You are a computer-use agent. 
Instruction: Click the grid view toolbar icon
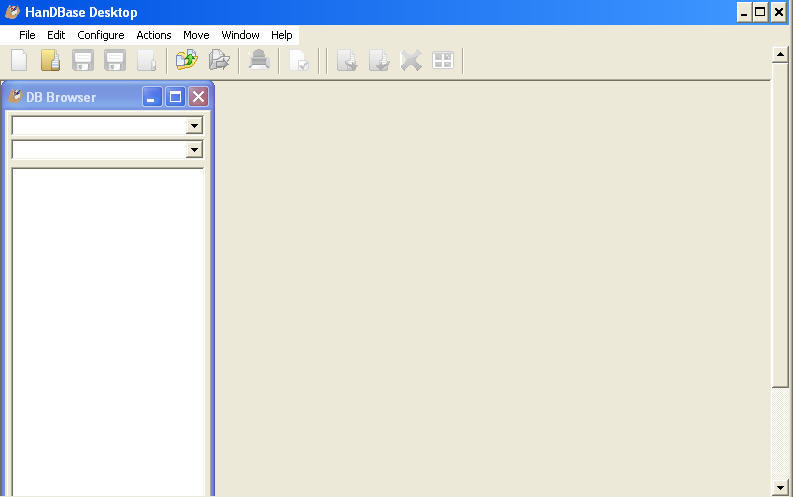pos(442,60)
